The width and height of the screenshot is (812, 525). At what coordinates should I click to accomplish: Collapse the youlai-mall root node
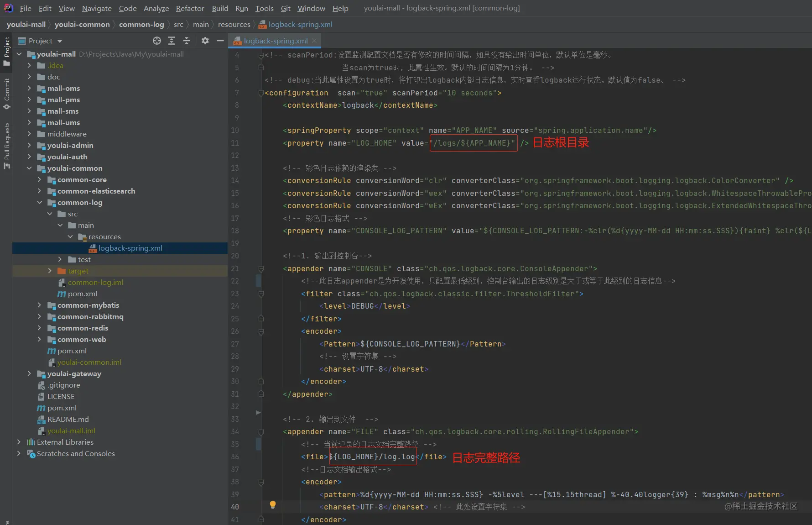[x=19, y=54]
